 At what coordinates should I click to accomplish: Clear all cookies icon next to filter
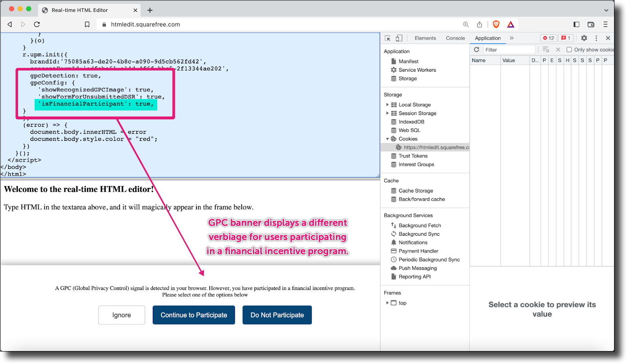[546, 50]
